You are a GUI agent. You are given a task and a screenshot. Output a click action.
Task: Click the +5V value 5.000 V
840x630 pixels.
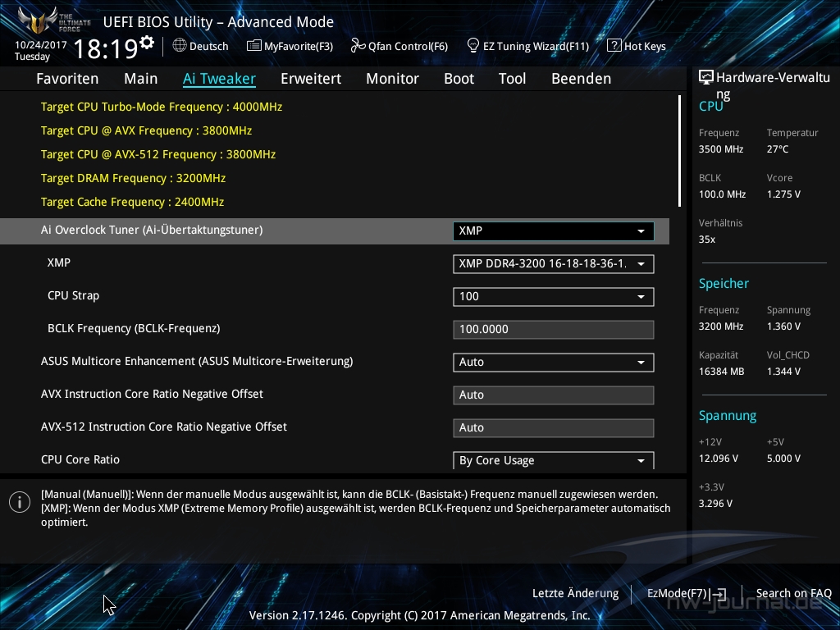click(783, 459)
